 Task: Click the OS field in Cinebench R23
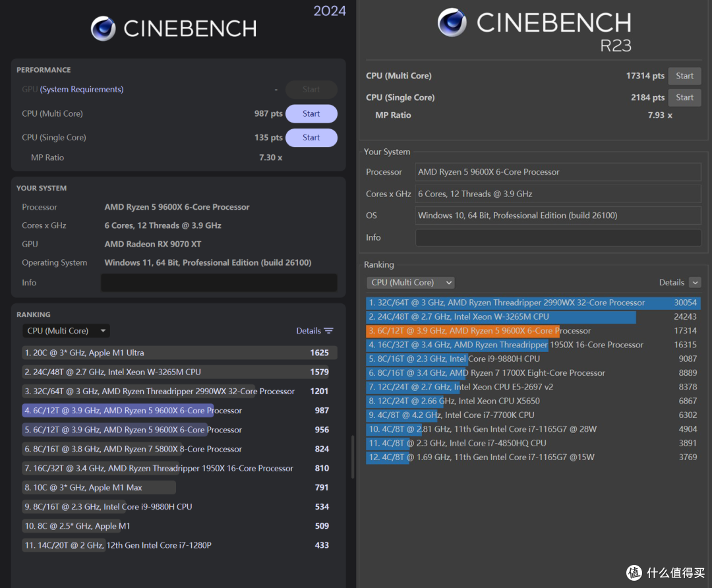[558, 216]
